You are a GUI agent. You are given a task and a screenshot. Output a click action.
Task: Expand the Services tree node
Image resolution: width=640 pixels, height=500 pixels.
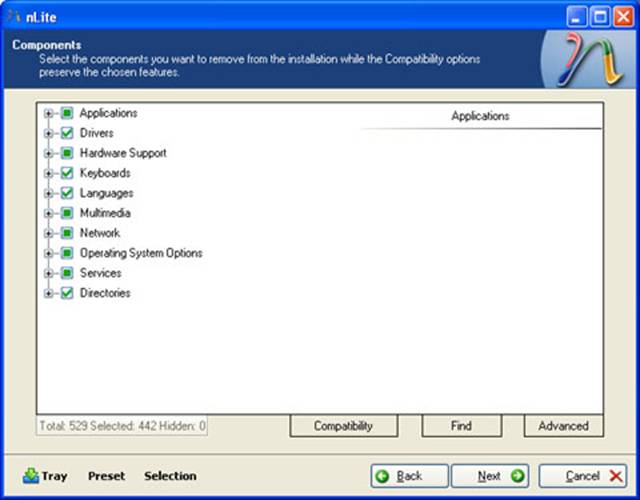[48, 273]
